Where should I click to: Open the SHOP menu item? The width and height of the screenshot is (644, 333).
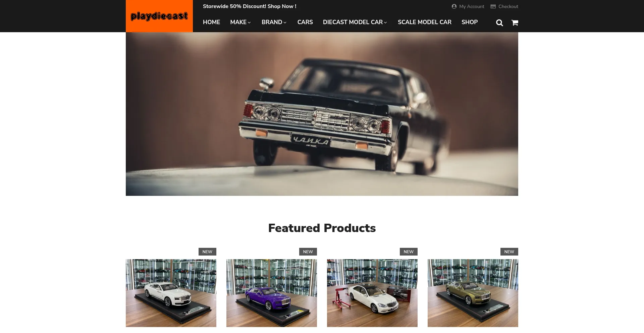pos(469,22)
